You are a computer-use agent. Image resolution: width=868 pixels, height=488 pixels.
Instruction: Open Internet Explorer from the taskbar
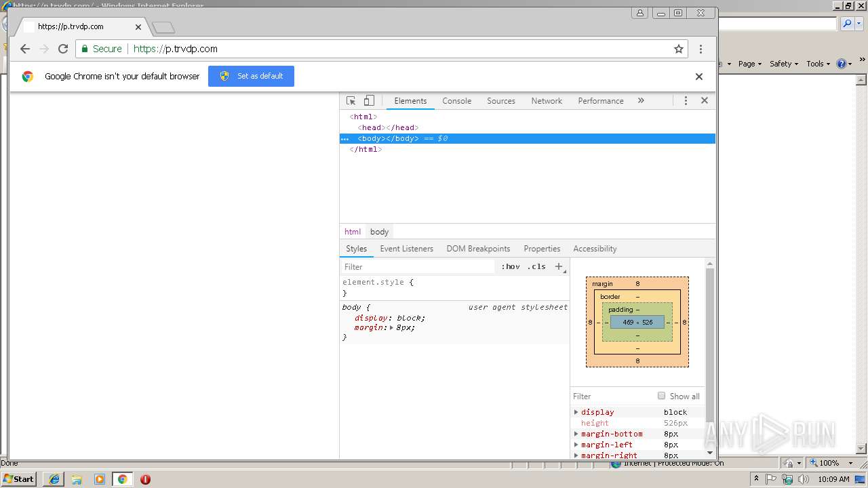(x=54, y=479)
